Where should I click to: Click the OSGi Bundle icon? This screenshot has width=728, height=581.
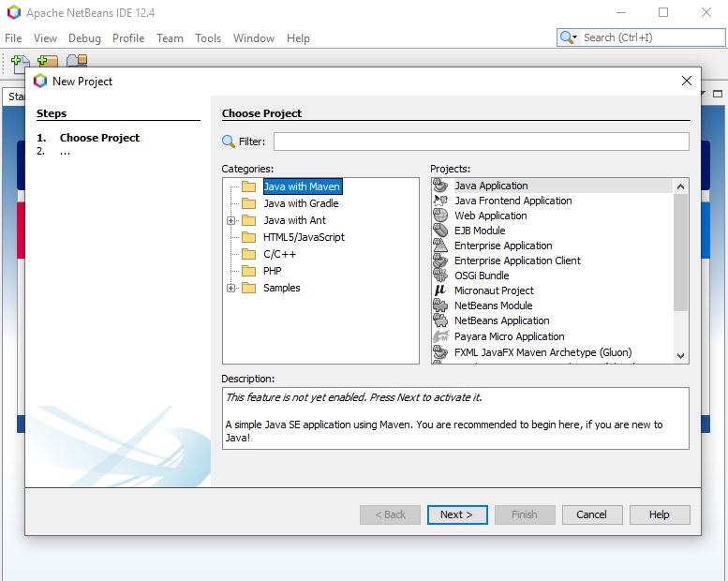pos(440,276)
